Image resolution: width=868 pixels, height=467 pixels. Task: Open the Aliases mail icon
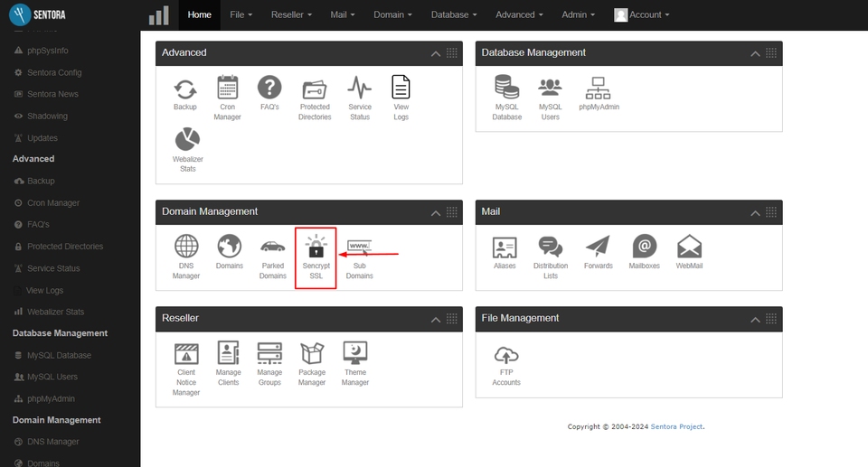(x=505, y=248)
